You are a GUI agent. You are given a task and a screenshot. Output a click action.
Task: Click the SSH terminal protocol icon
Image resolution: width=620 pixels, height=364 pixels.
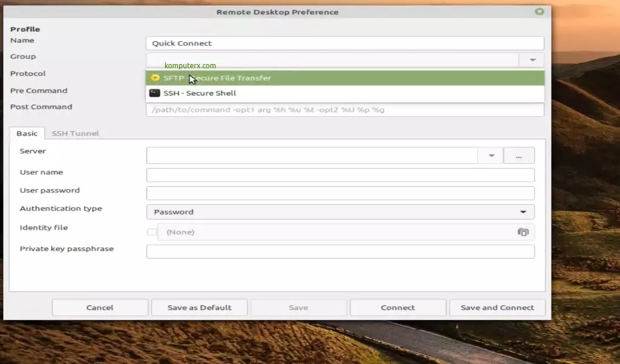(155, 93)
